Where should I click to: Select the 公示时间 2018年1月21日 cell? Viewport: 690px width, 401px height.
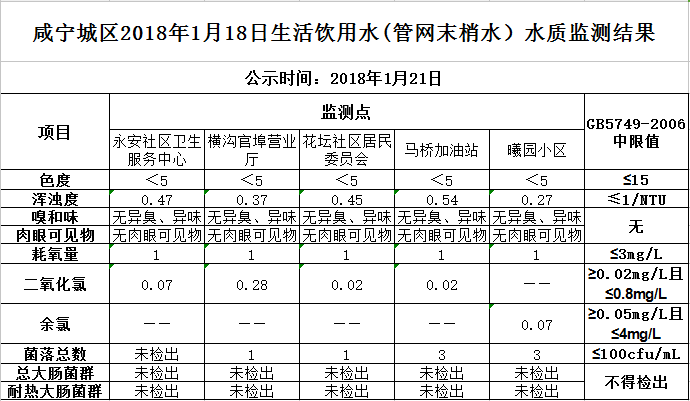[x=344, y=77]
